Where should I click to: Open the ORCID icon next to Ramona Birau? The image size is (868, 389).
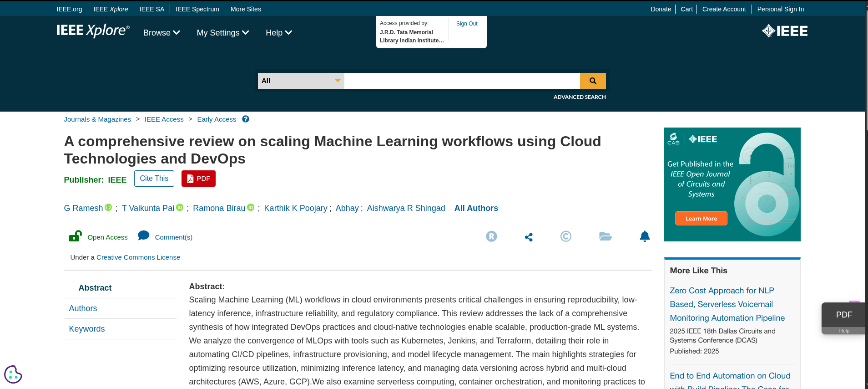[251, 207]
